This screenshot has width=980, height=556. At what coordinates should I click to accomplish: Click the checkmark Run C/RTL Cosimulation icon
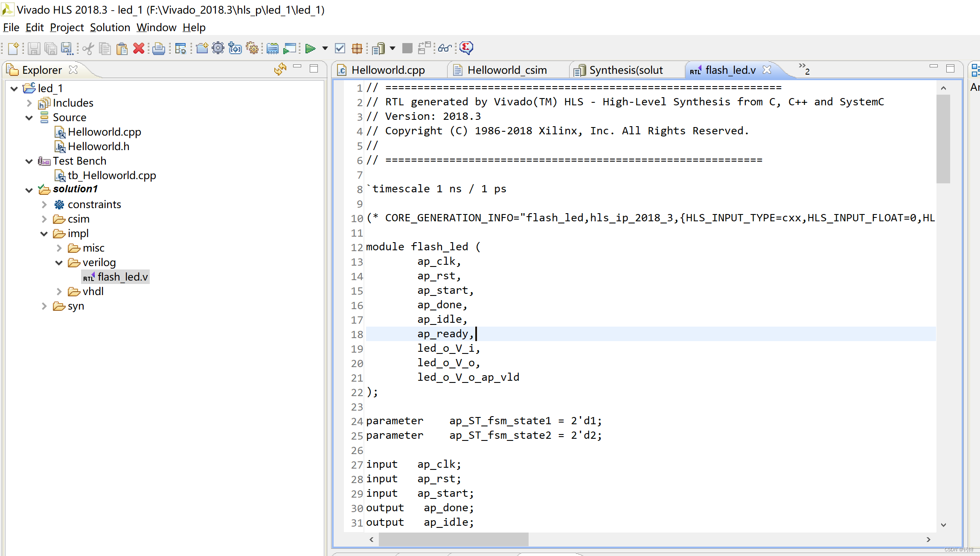340,49
